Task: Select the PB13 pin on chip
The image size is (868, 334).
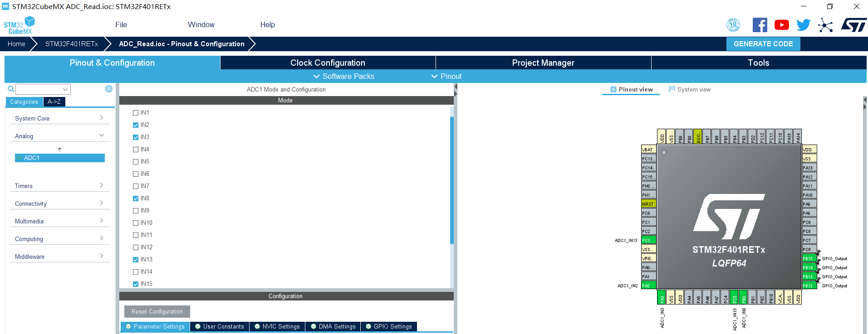Action: (809, 276)
